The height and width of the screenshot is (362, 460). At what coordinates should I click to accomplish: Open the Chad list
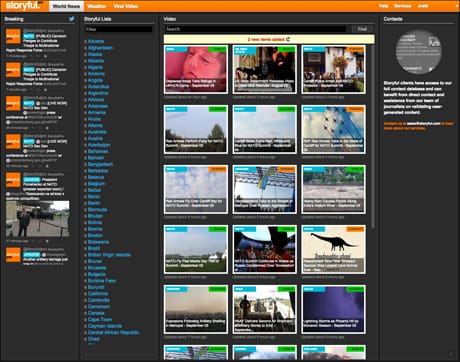pos(94,339)
